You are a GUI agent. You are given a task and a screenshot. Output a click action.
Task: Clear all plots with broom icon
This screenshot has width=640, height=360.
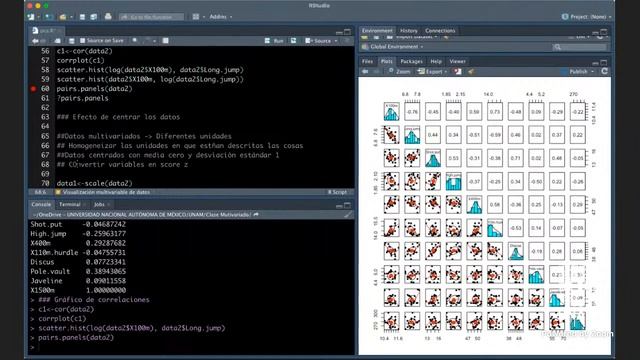(x=471, y=71)
